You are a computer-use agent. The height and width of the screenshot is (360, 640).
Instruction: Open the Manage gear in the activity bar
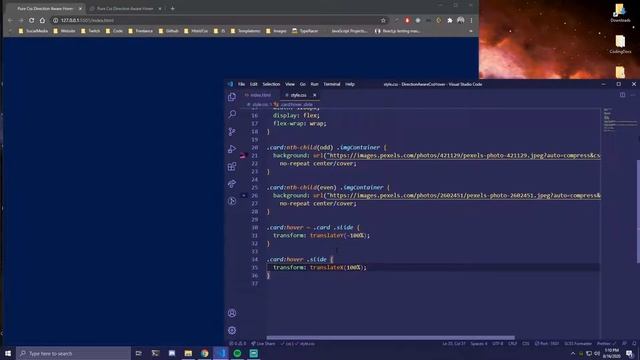pos(232,330)
